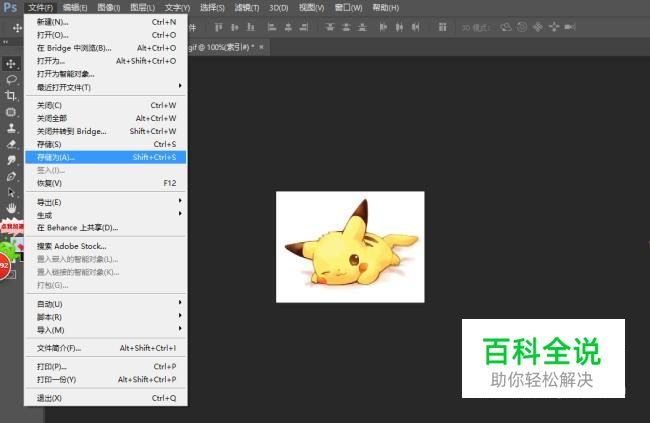The height and width of the screenshot is (423, 650).
Task: Open the 帮助(H) menu
Action: click(x=386, y=8)
